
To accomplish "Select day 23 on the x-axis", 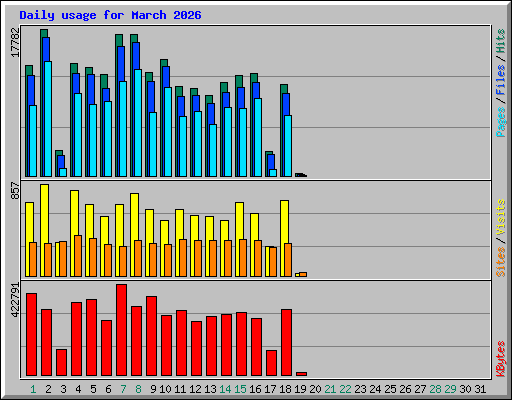I will [x=360, y=389].
